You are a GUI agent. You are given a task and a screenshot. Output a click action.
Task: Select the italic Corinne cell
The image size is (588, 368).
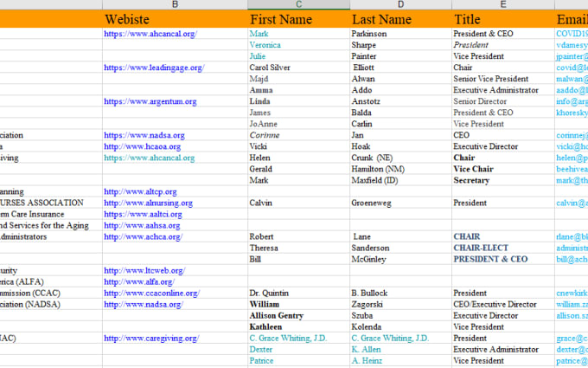pos(298,135)
